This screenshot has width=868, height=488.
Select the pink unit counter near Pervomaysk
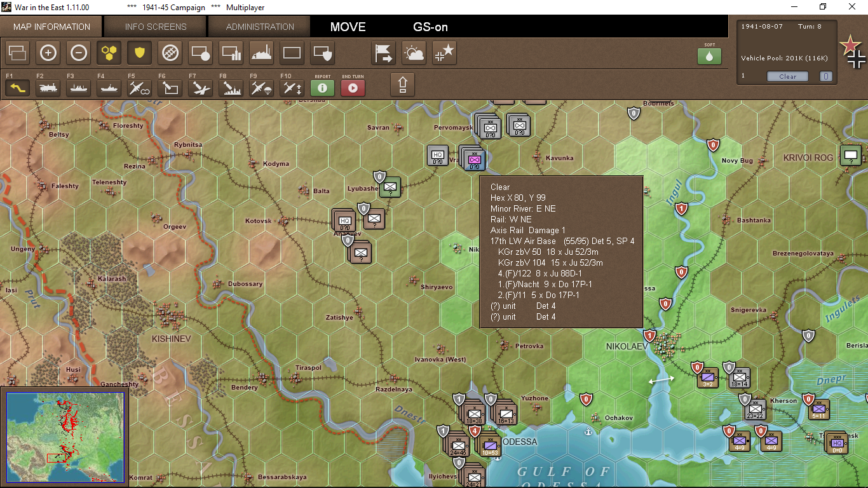(x=474, y=159)
